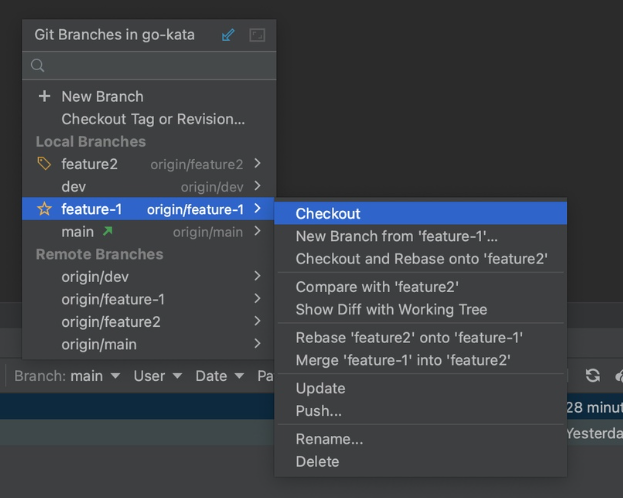This screenshot has height=498, width=623.
Task: Click Checkout Tag or Revision…
Action: [x=153, y=119]
